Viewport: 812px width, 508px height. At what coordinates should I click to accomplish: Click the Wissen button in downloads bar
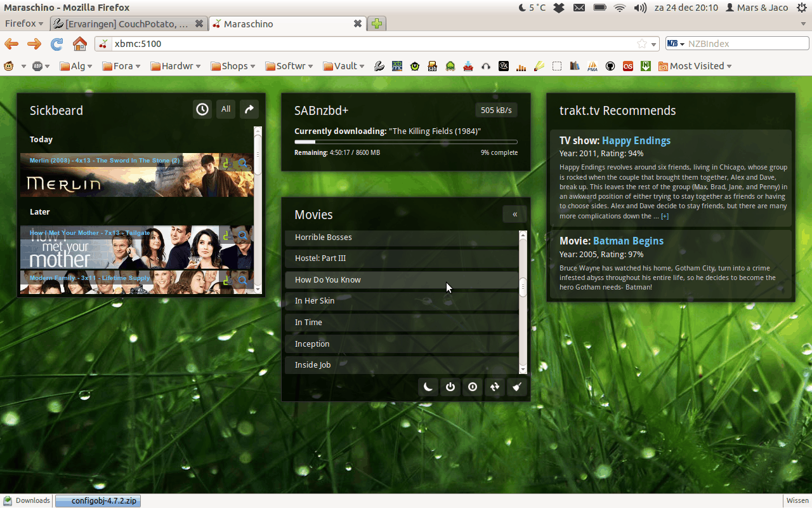coord(797,500)
